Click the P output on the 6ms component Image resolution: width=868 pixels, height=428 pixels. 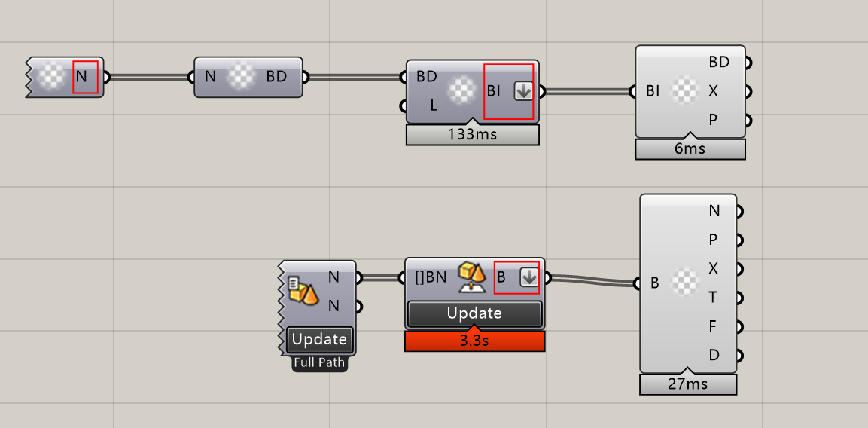(x=714, y=120)
